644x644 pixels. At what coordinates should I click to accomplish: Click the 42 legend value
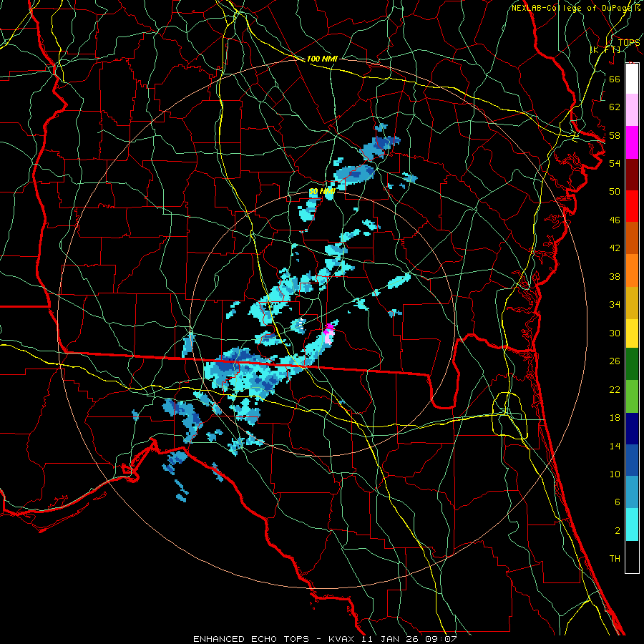615,248
